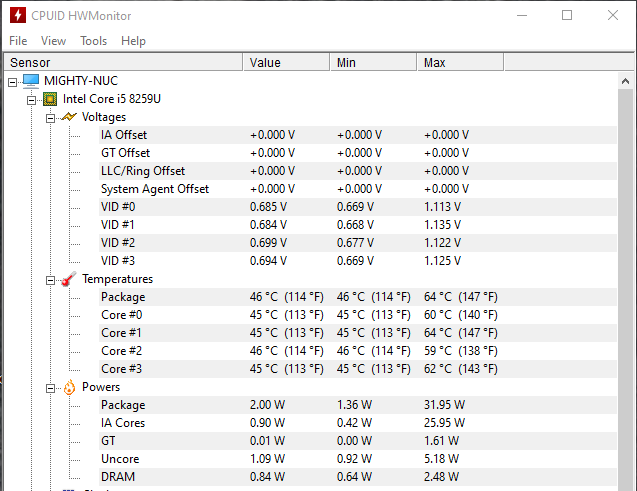The height and width of the screenshot is (491, 637).
Task: Click the Sensor column header
Action: pos(123,63)
